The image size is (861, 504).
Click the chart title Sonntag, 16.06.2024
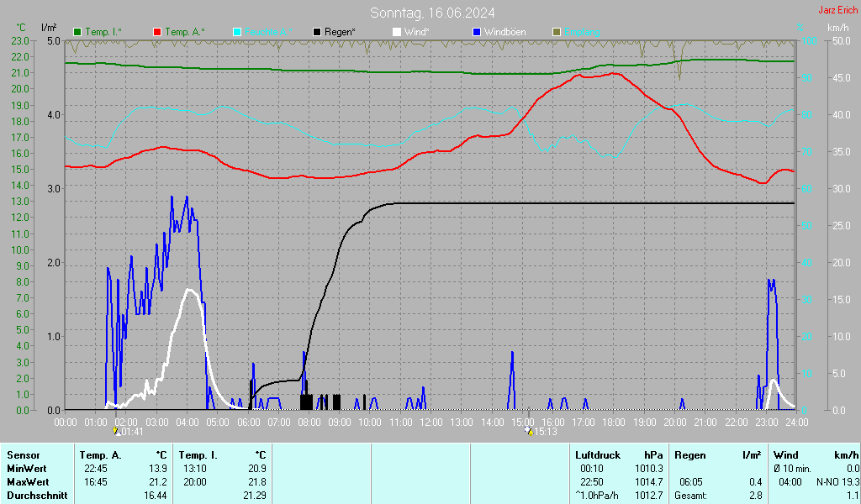(x=432, y=13)
